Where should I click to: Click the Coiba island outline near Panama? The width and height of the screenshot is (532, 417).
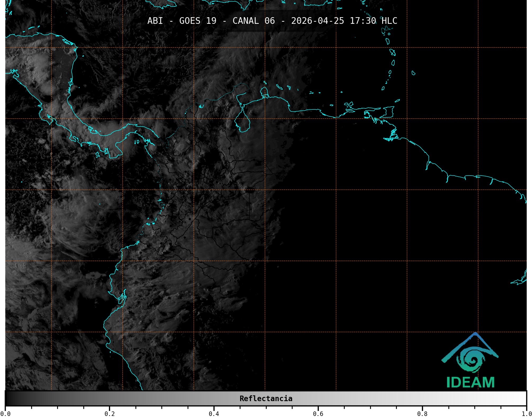click(98, 154)
